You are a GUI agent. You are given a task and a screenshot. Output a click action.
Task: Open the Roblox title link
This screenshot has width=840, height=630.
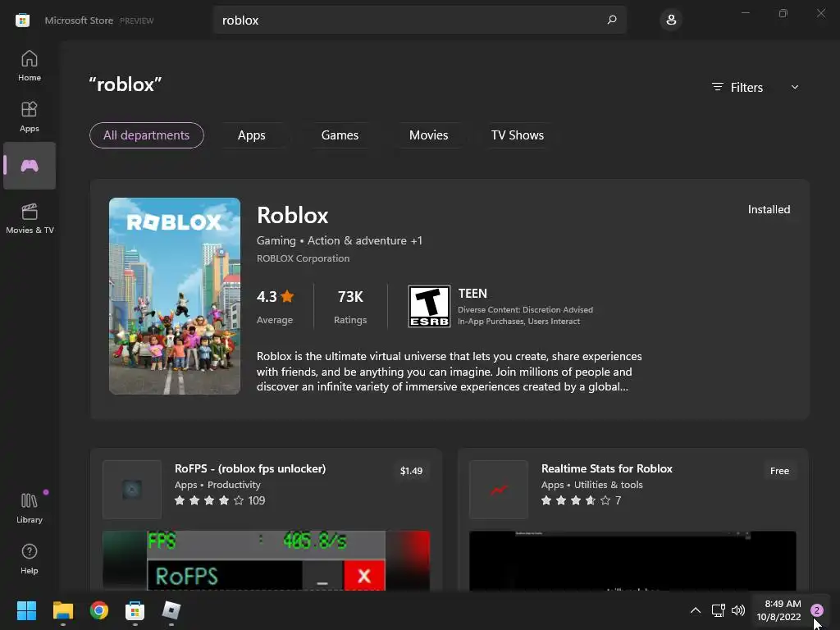coord(293,216)
